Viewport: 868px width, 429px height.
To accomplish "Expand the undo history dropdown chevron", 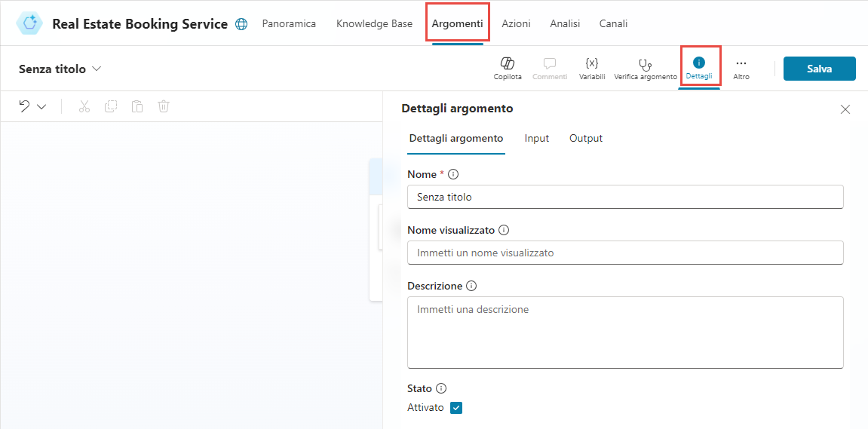I will (41, 107).
